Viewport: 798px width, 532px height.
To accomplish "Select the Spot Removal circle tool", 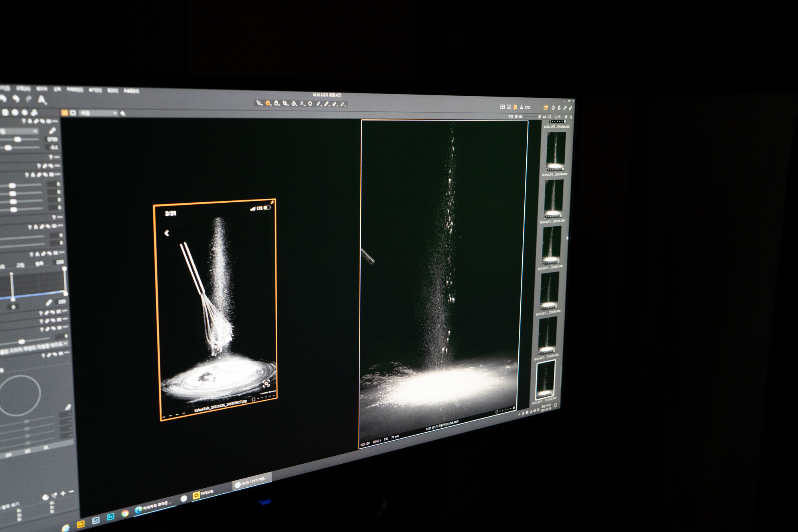I will (310, 104).
